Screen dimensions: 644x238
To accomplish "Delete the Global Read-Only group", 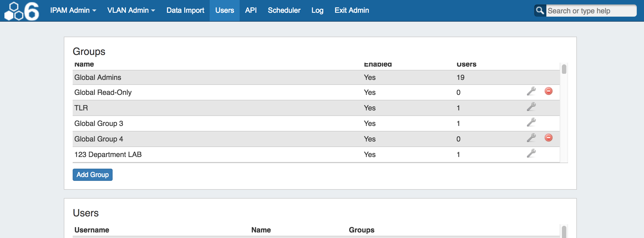I will (x=548, y=91).
